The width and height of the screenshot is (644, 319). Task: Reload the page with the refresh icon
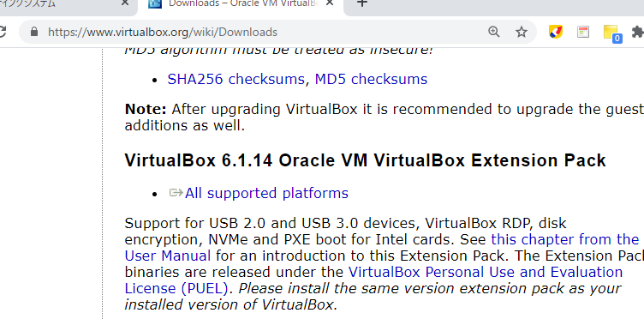[3, 32]
